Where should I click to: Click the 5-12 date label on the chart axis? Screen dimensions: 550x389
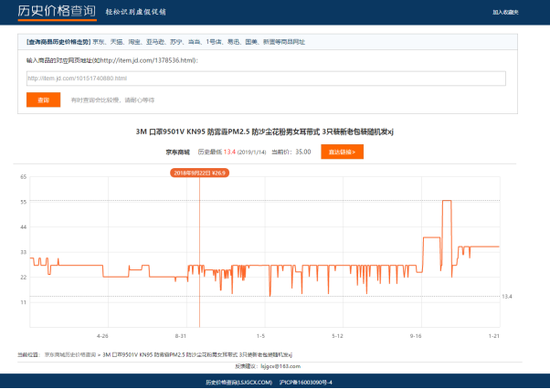[337, 336]
